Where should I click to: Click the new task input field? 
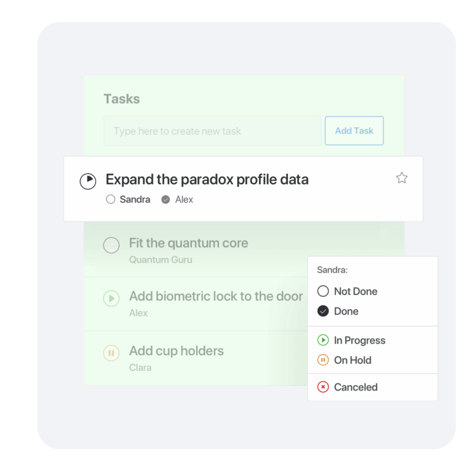pos(212,131)
